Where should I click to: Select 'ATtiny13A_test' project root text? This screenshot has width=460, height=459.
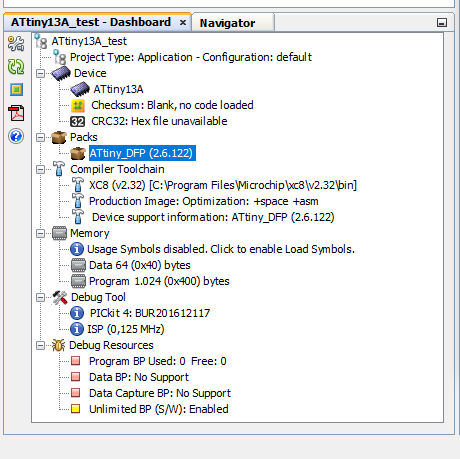89,41
